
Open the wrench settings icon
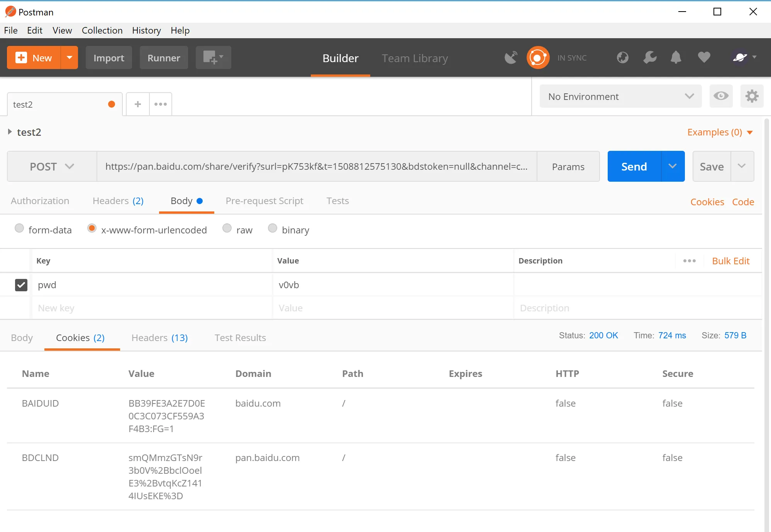pyautogui.click(x=650, y=58)
